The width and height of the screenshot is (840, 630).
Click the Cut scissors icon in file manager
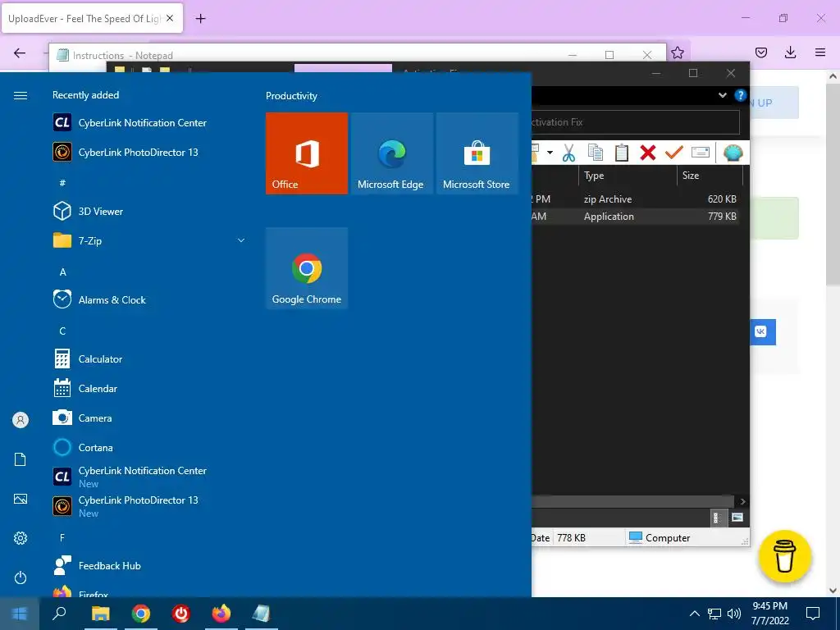(x=568, y=153)
